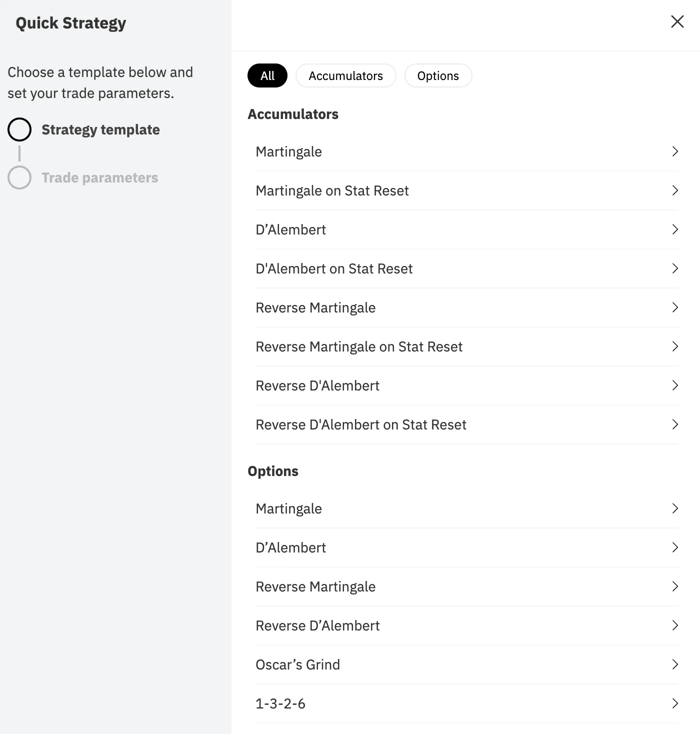Filter templates by Accumulators chip
The width and height of the screenshot is (700, 734).
(345, 75)
